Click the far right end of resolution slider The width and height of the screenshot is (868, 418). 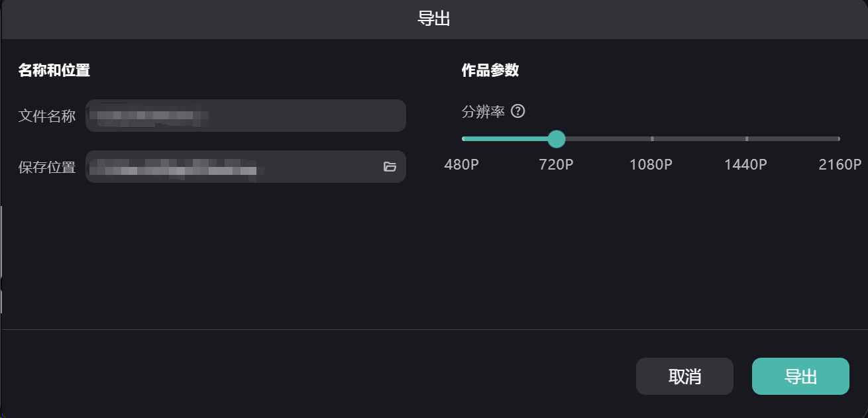[x=838, y=139]
